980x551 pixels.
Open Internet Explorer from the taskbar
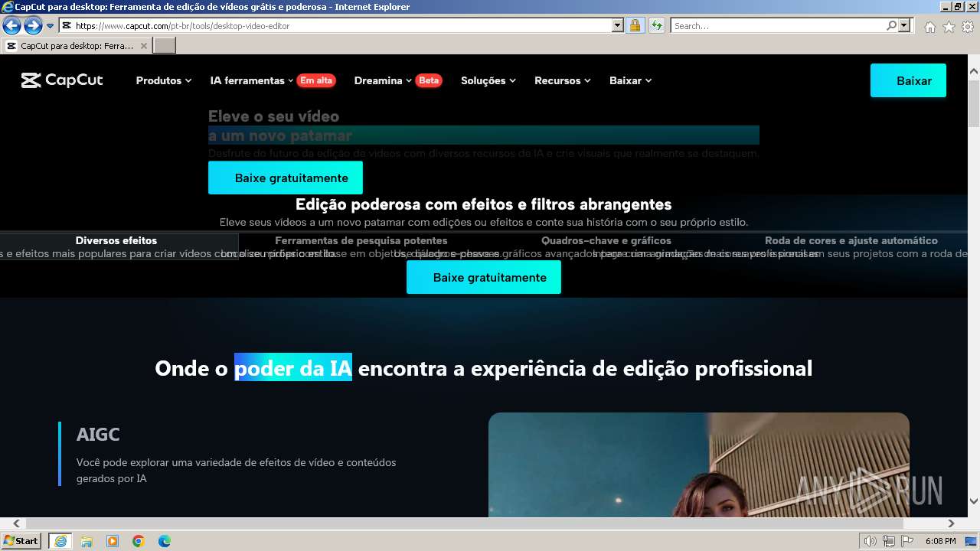[x=60, y=541]
